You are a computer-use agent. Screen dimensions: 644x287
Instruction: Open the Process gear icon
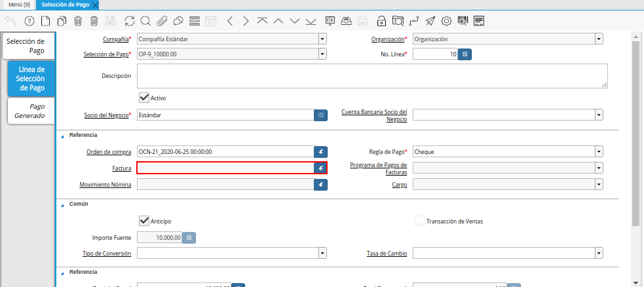point(446,21)
